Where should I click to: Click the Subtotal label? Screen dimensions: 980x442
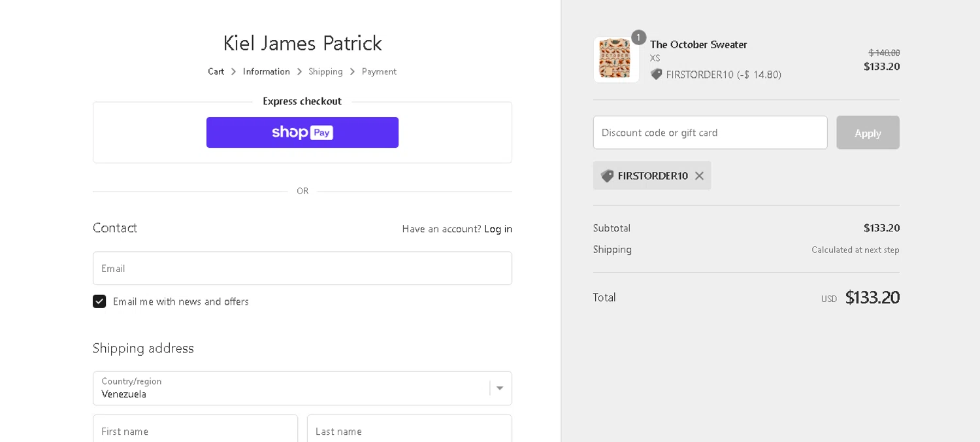(x=612, y=228)
